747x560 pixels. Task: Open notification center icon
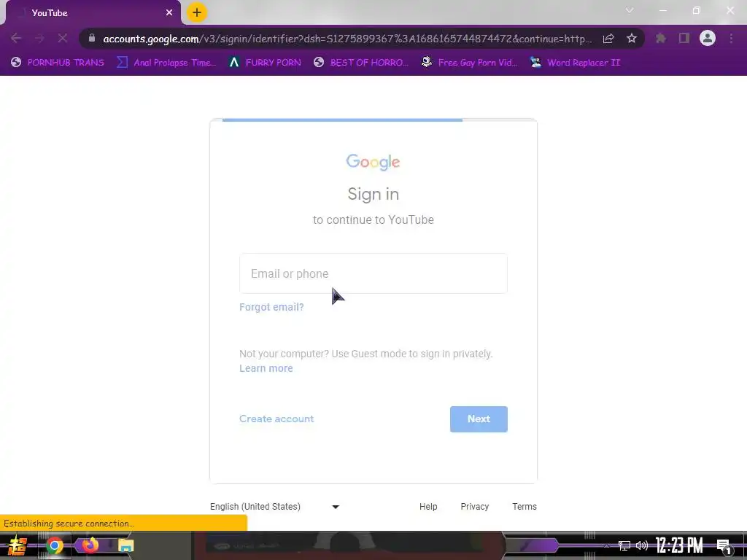724,546
